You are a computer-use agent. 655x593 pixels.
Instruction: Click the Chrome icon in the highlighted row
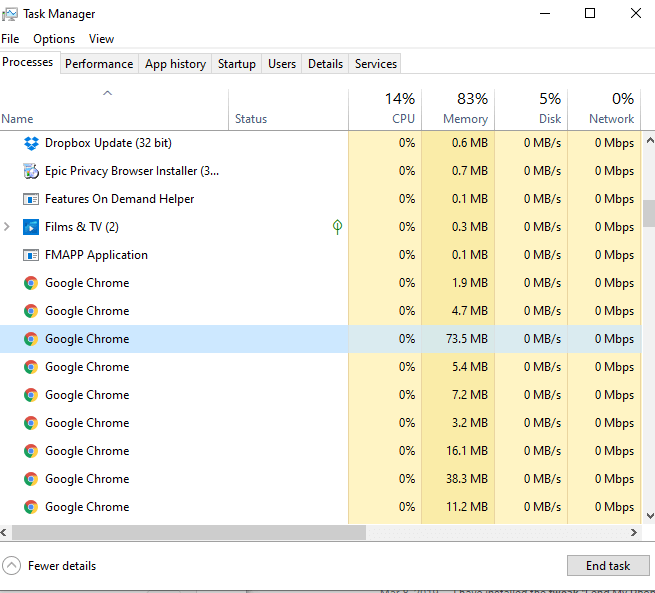[31, 339]
